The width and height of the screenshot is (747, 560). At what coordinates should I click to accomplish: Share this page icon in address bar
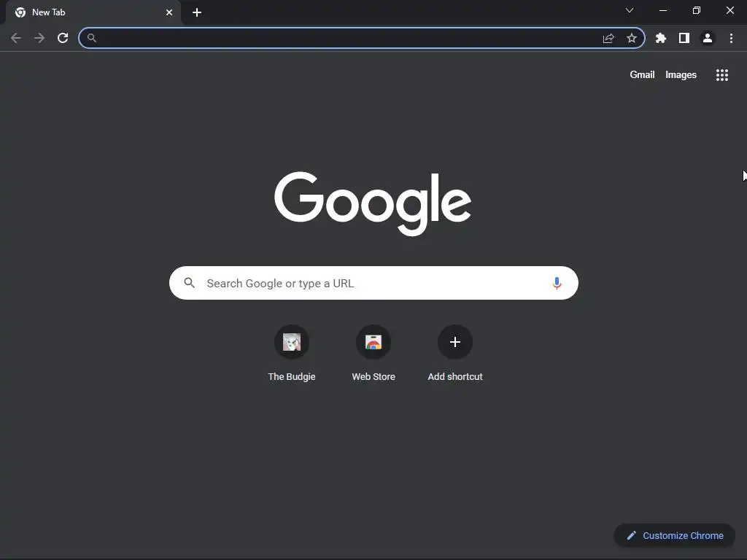(608, 38)
